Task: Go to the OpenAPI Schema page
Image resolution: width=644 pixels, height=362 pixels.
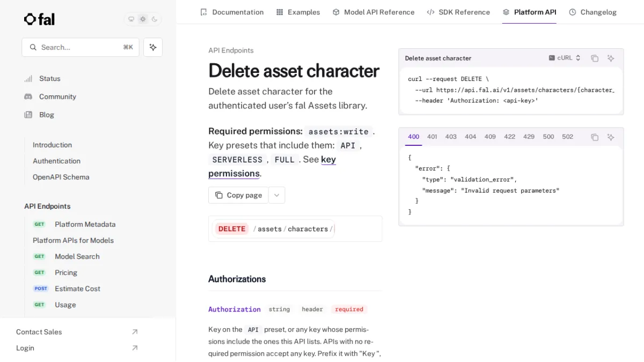Action: [61, 177]
